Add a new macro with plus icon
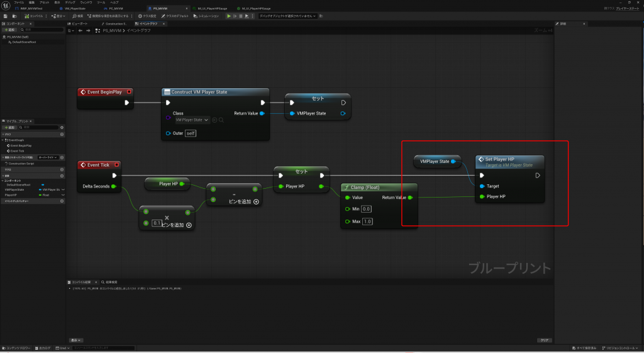 click(62, 169)
